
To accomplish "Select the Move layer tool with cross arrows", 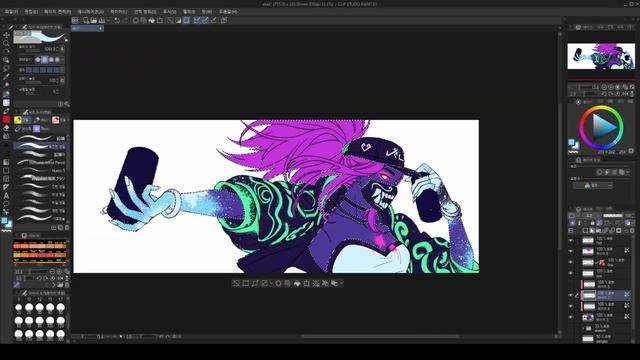I will [x=6, y=35].
